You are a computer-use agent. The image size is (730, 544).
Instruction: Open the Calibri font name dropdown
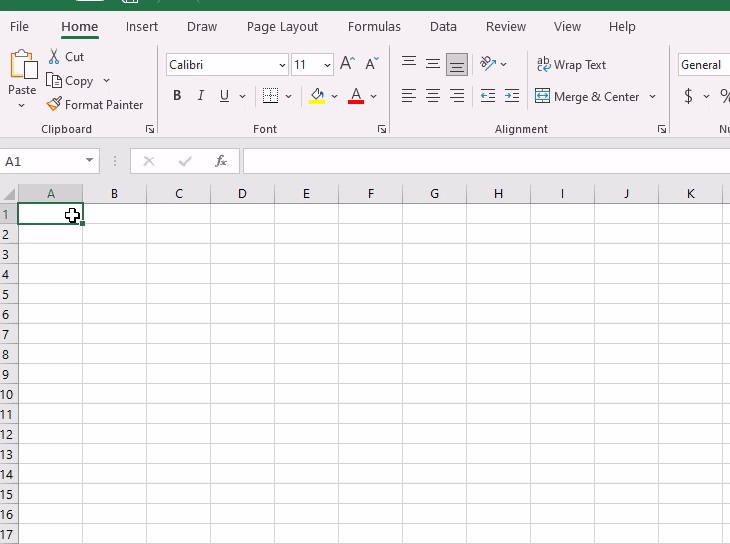[x=282, y=65]
